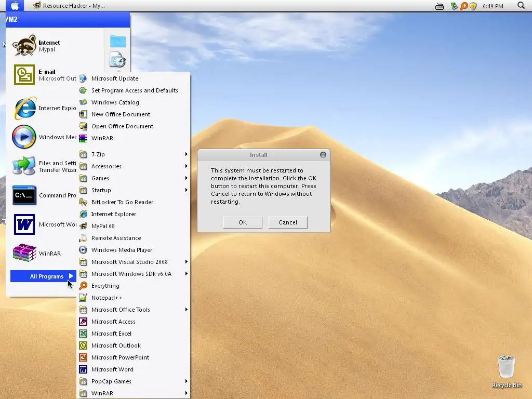Expand the Startup submenu

134,190
